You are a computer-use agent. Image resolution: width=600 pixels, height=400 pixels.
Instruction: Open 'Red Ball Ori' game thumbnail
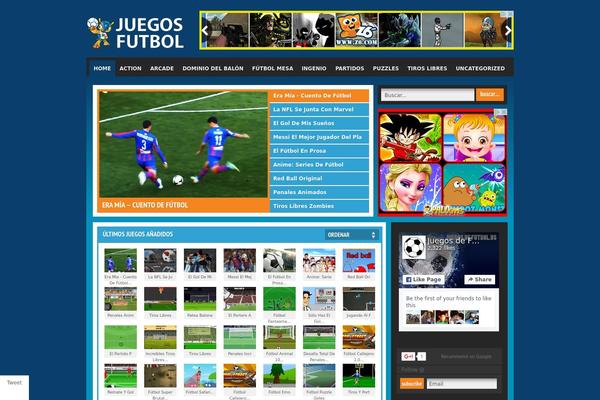(x=359, y=260)
